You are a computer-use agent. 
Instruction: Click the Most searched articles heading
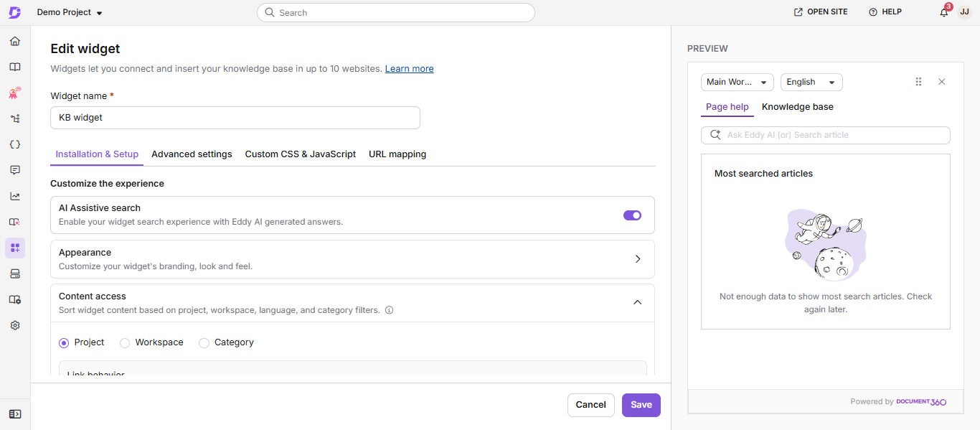click(763, 174)
